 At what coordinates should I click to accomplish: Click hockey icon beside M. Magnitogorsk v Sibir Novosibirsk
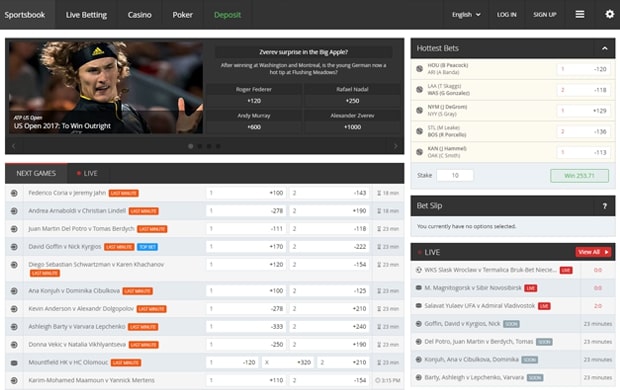(x=418, y=288)
